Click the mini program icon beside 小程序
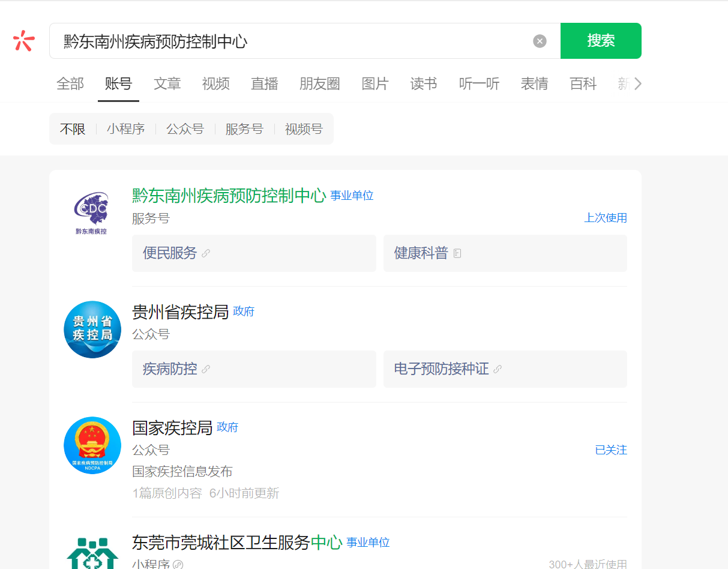This screenshot has width=728, height=569. pyautogui.click(x=178, y=565)
